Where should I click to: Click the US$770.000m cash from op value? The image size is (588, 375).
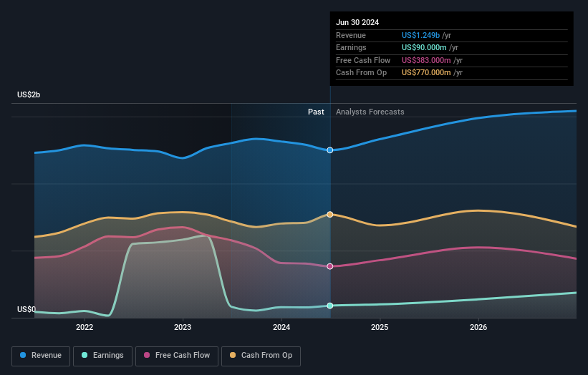426,73
